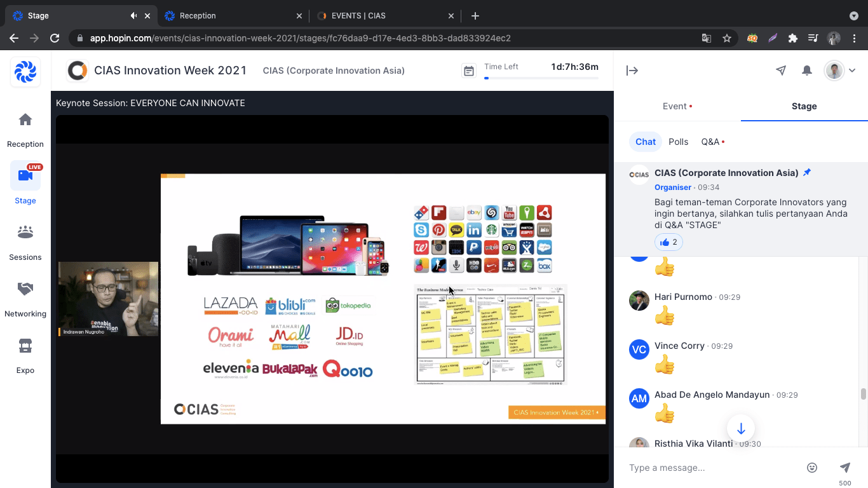This screenshot has width=868, height=488.
Task: Open the media control icon in toolbar
Action: pos(813,38)
